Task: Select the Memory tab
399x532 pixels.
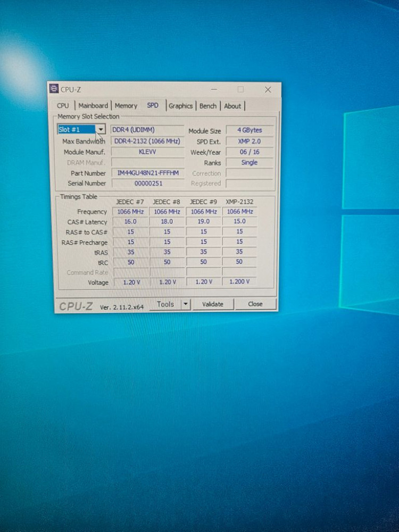Action: [126, 105]
